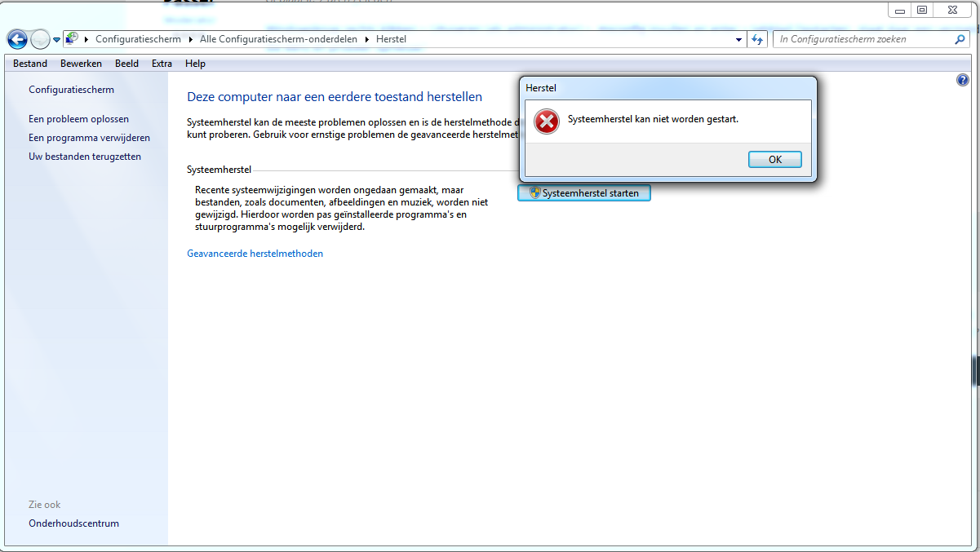Open the Bewerken menu

(81, 64)
